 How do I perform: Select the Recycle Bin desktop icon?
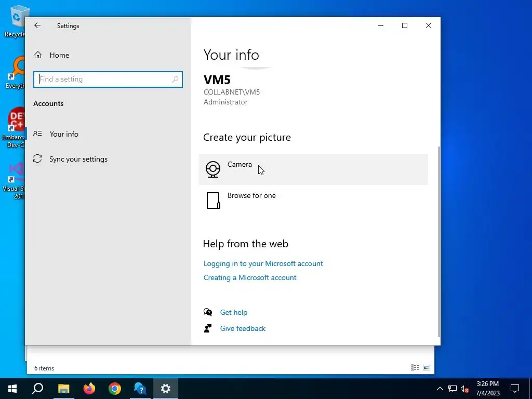tap(15, 21)
